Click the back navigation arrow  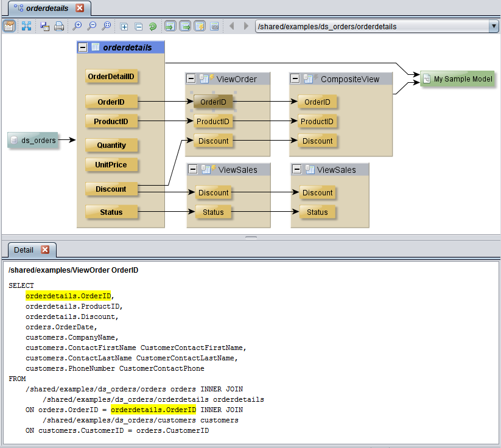(x=231, y=26)
